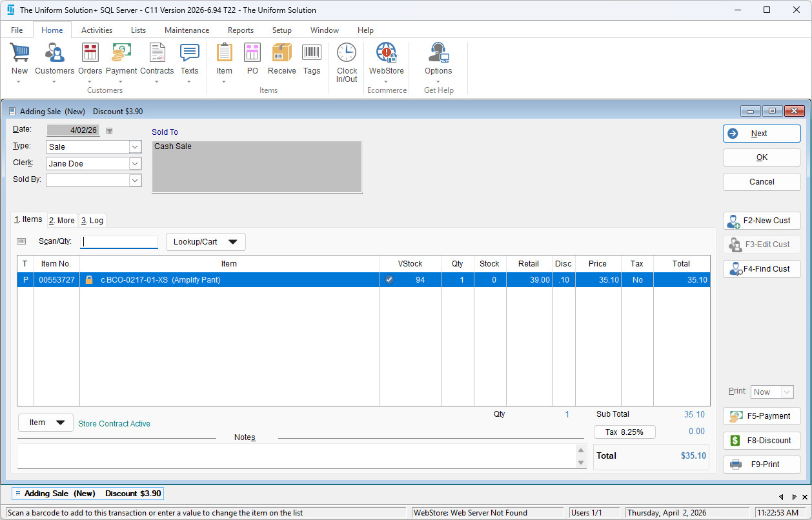Image resolution: width=812 pixels, height=520 pixels.
Task: Click the Texts message icon
Action: click(189, 54)
